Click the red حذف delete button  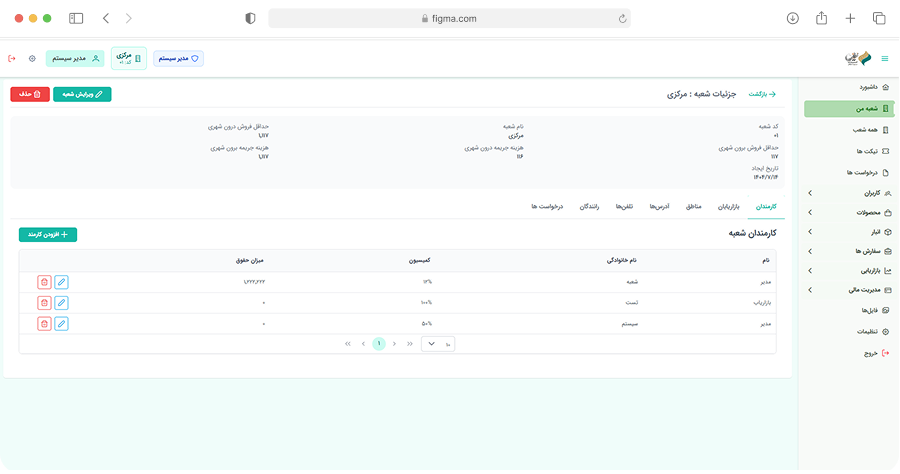[29, 94]
